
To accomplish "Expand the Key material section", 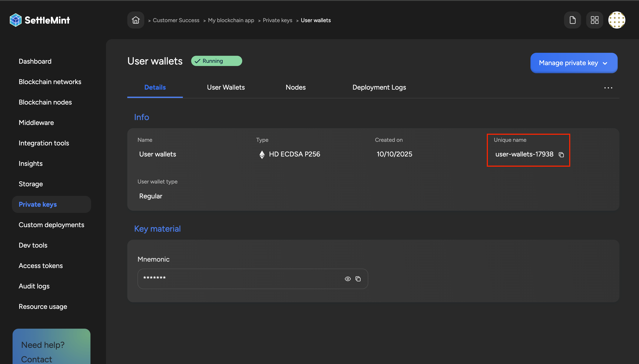I will click(158, 228).
